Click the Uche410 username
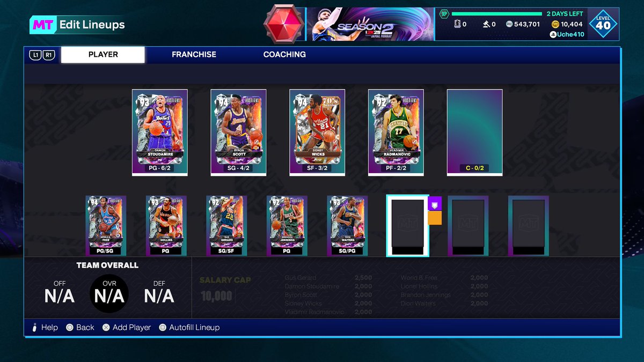 570,34
